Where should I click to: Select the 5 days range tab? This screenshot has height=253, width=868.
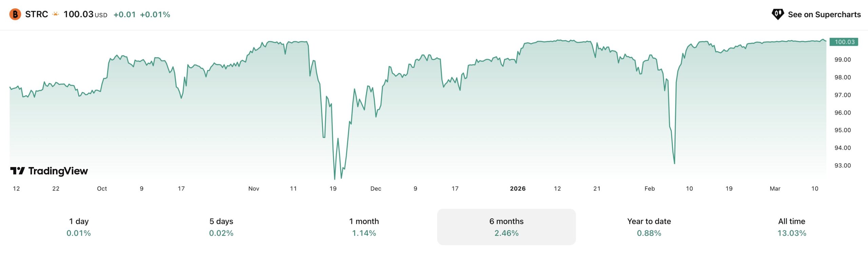(x=221, y=227)
